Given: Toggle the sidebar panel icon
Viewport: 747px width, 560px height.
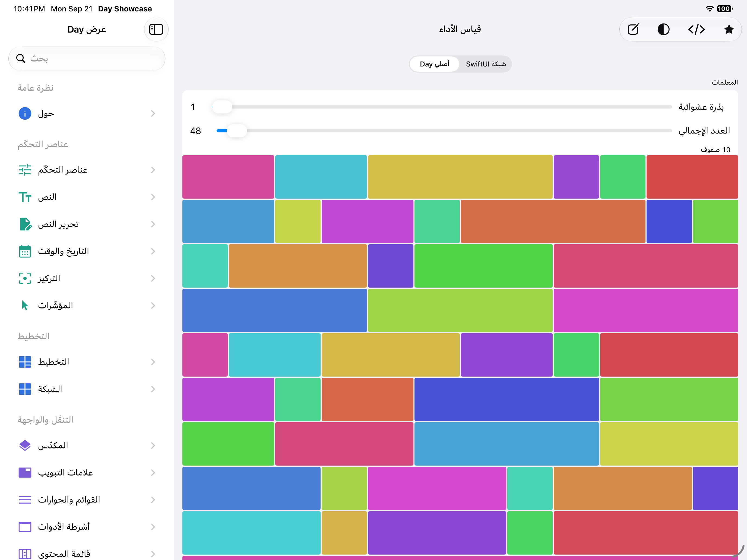Looking at the screenshot, I should click(156, 29).
